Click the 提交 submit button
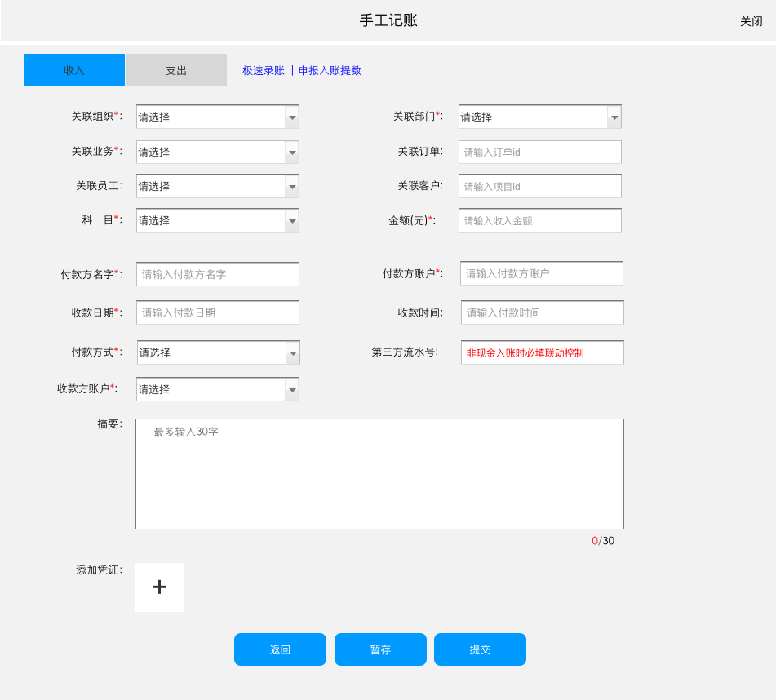Image resolution: width=776 pixels, height=700 pixels. coord(480,649)
